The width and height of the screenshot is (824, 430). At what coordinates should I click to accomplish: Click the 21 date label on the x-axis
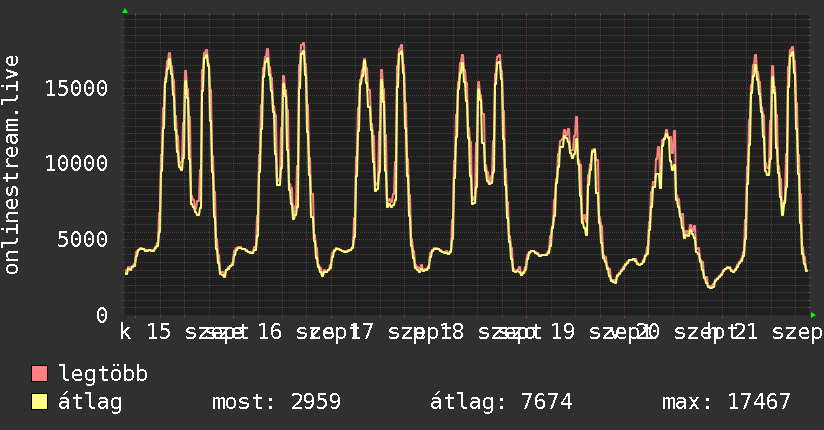tap(745, 332)
